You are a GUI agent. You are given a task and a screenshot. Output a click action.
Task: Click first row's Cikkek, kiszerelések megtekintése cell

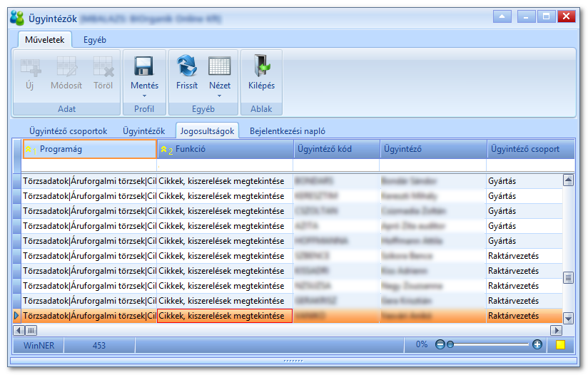(225, 181)
